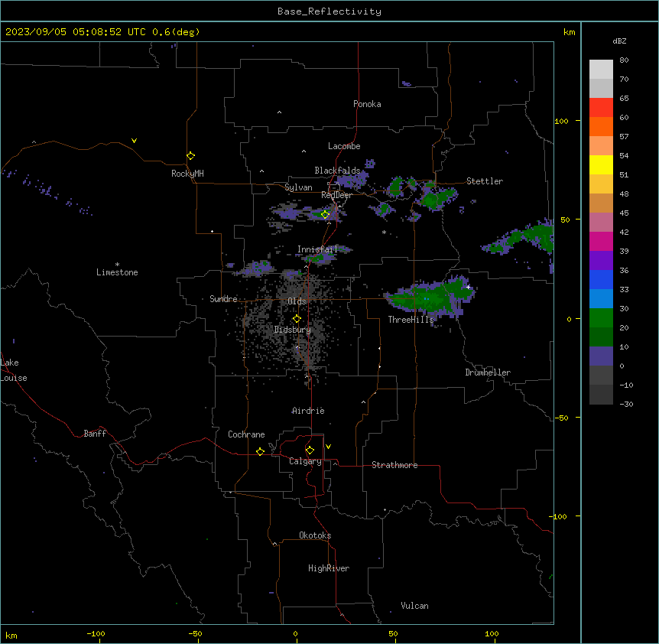Select the light blue 30-33 dBZ legend swatch
The image size is (659, 644).
[x=601, y=299]
